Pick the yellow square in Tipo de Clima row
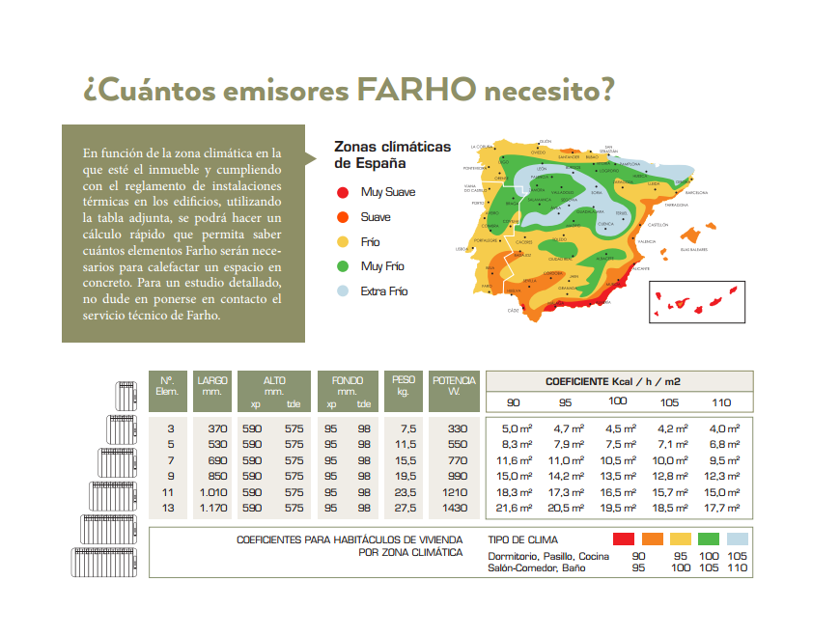This screenshot has width=840, height=636. coord(681,539)
